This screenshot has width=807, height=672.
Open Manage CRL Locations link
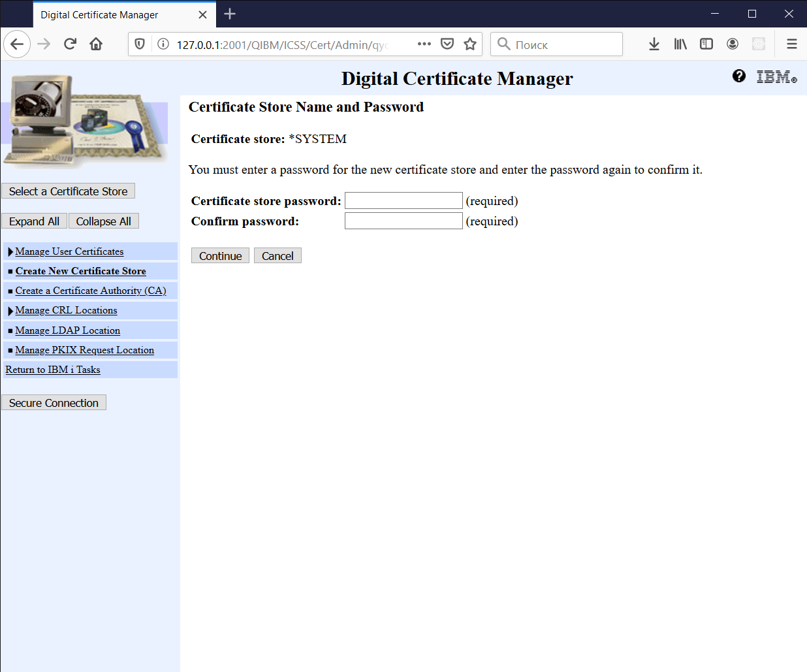click(x=67, y=310)
